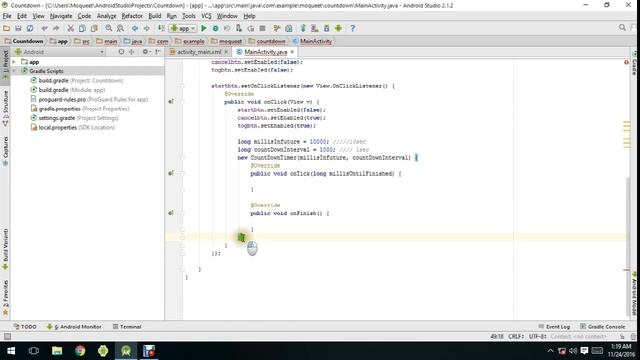This screenshot has width=640, height=360.
Task: Click Hide project panel icon
Action: coord(157,52)
